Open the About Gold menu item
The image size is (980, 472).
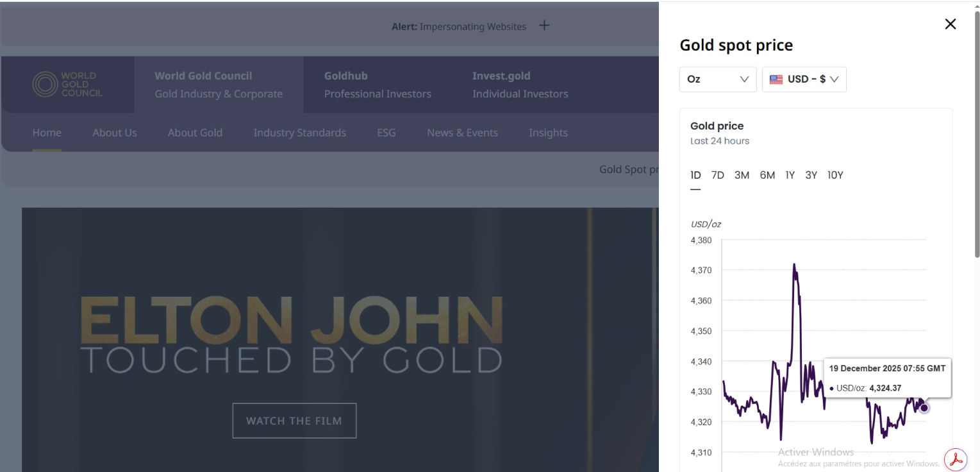coord(195,133)
